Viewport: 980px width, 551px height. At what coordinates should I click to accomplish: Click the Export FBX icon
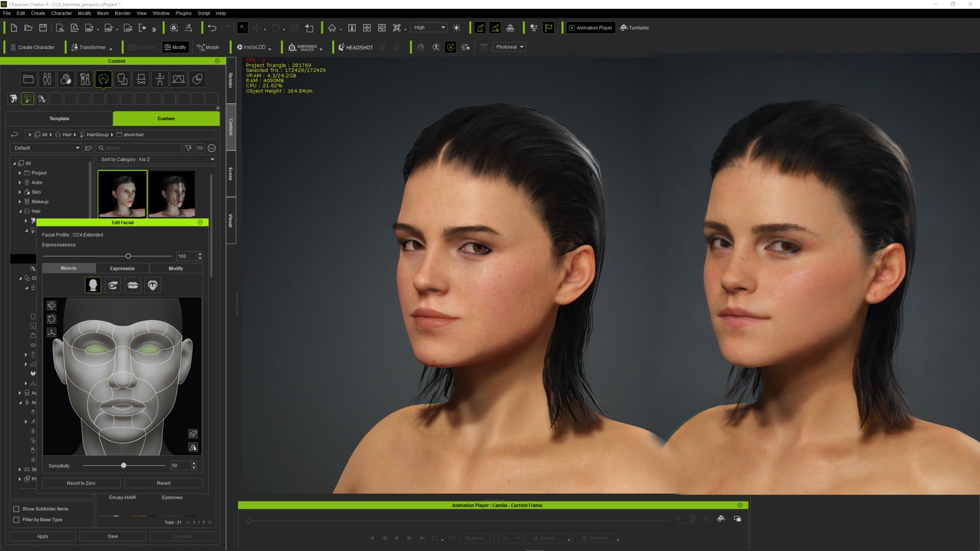109,28
